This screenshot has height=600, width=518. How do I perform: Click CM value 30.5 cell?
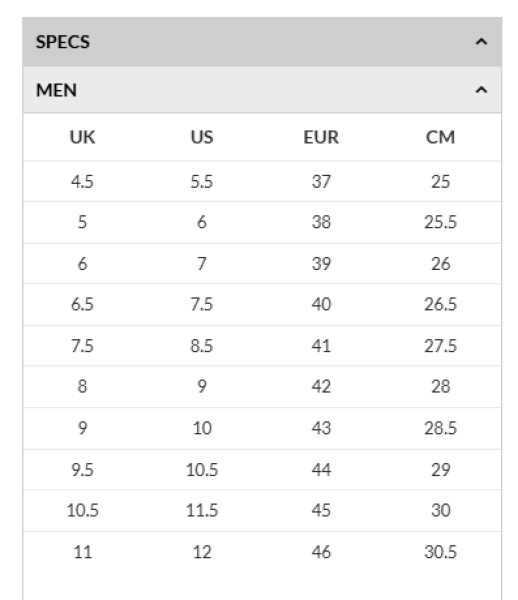pyautogui.click(x=440, y=552)
